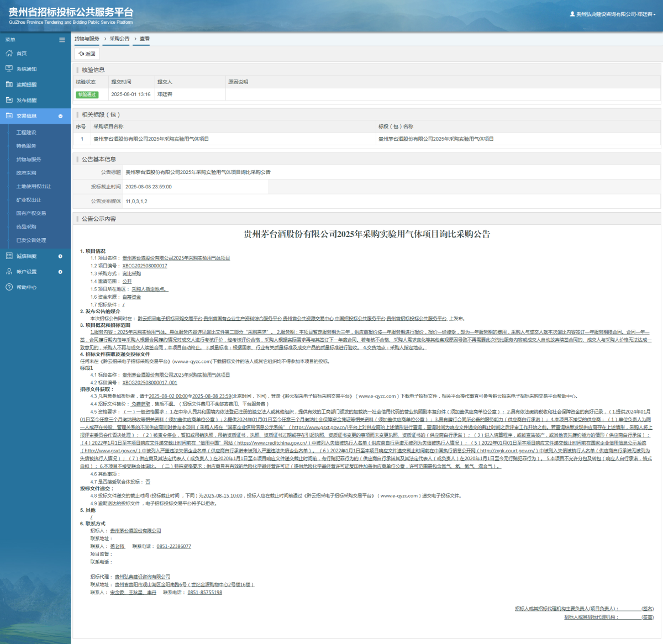
Task: Click the 逾期提醒 folder icon
Action: 9,85
